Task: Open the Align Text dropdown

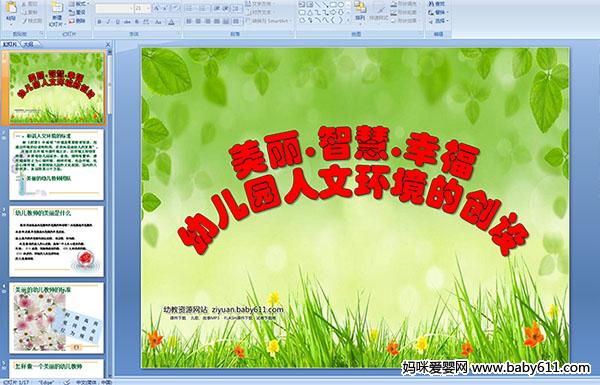Action: tap(261, 12)
